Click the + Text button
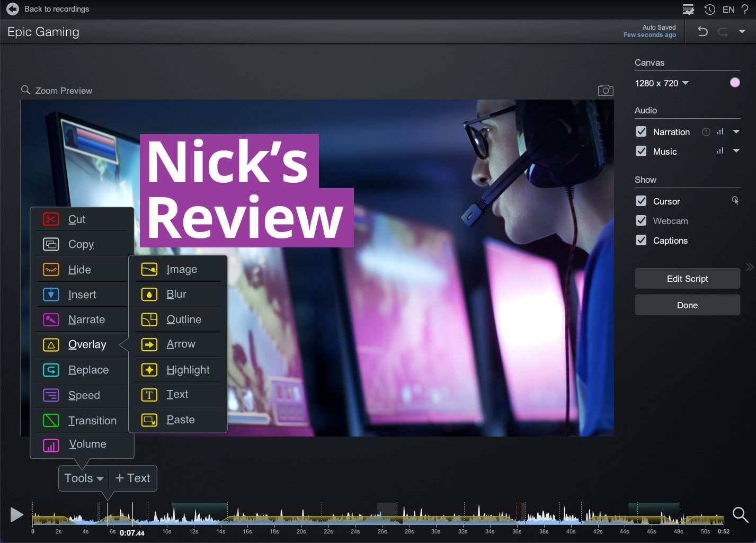Screen dimensions: 756x543 click(132, 478)
